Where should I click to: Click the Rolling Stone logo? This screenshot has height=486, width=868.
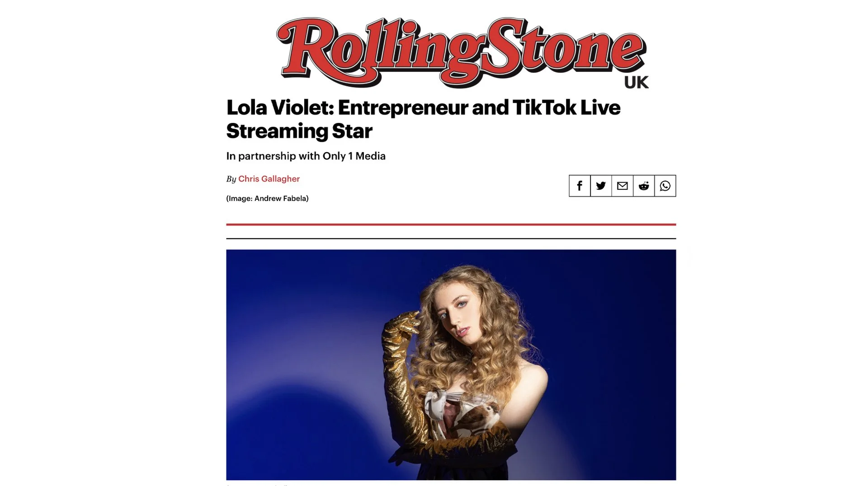[x=461, y=52]
